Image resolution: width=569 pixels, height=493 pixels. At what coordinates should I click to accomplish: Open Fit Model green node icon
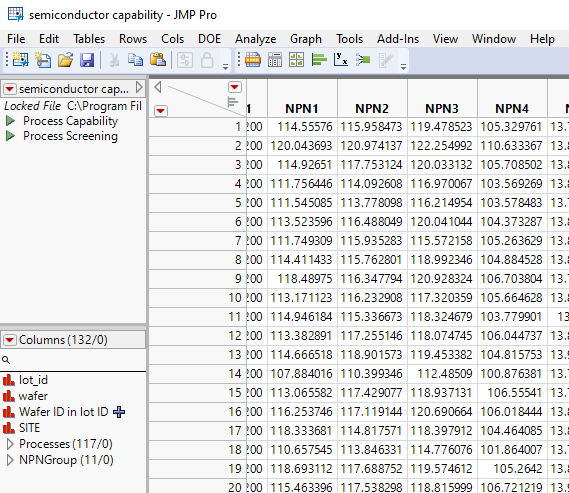pyautogui.click(x=363, y=60)
